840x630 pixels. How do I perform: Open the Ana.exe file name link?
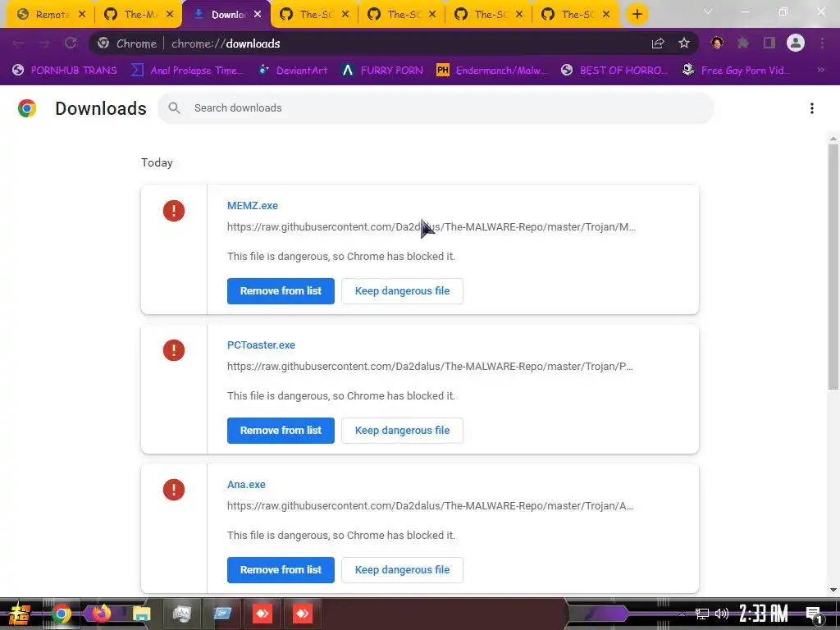246,484
